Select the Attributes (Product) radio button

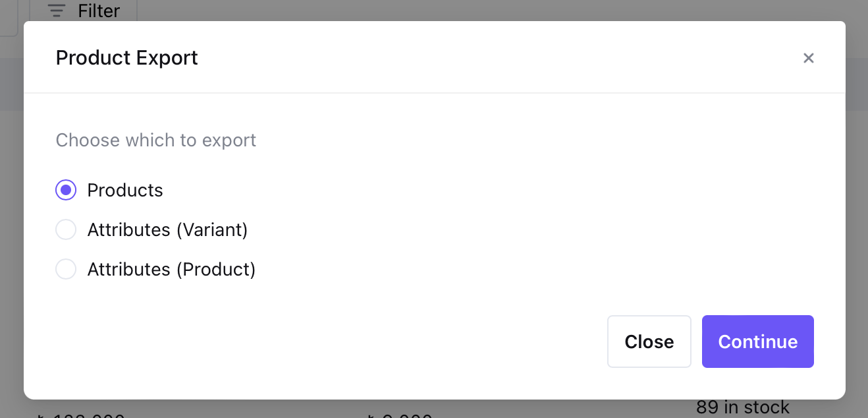point(66,270)
